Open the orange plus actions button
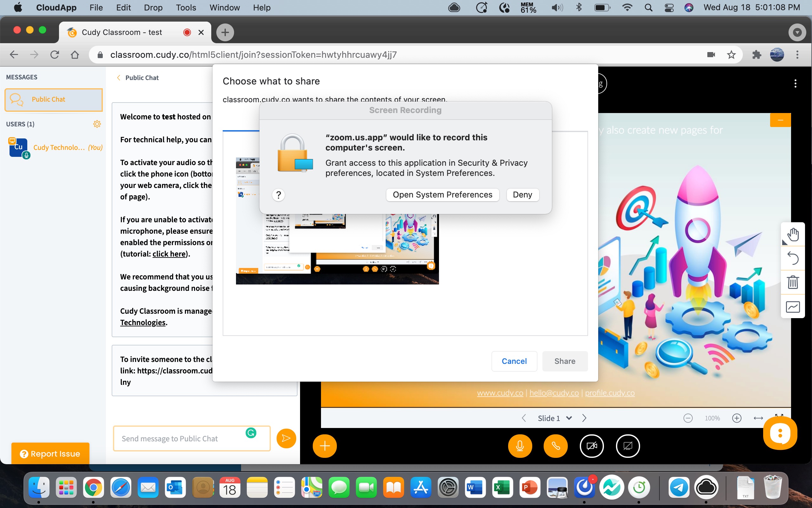 point(324,446)
